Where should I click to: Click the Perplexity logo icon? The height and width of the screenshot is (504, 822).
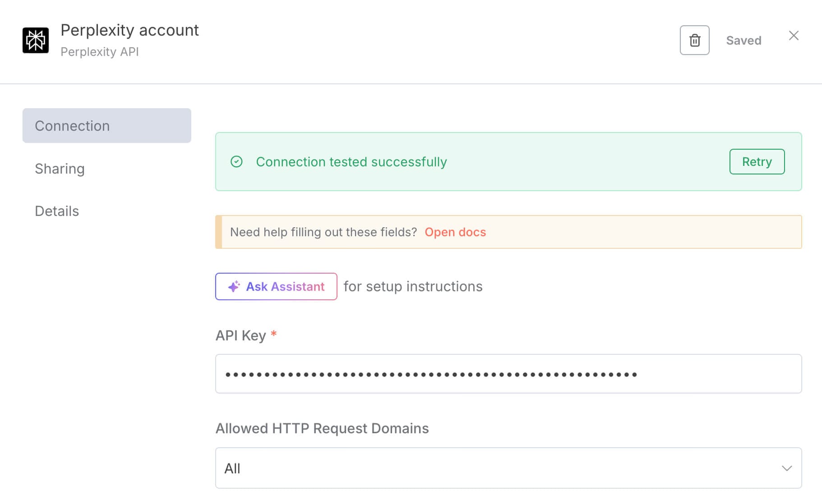pos(36,40)
